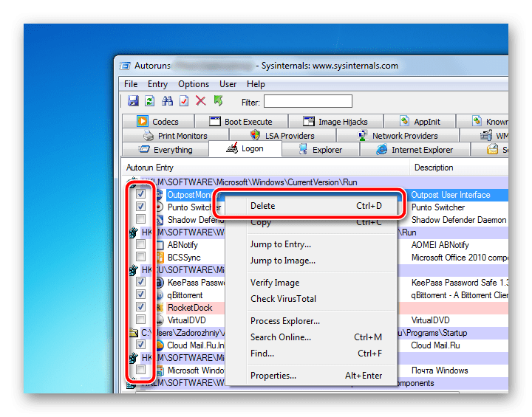The height and width of the screenshot is (417, 532).
Task: Switch to the Everything tab
Action: (x=166, y=150)
